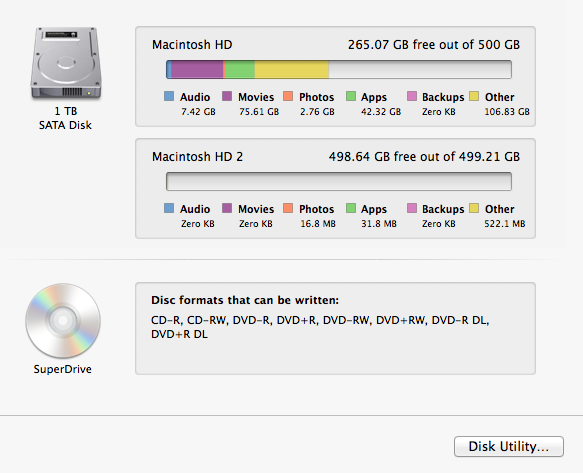This screenshot has width=583, height=473.
Task: Click the "Macintosh HD 2" volume name
Action: pyautogui.click(x=197, y=157)
